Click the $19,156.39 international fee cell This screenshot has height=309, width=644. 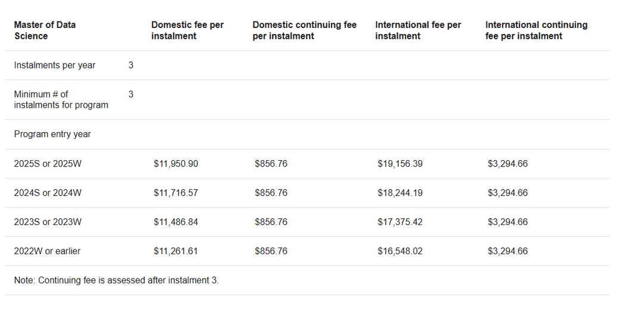[x=400, y=164]
